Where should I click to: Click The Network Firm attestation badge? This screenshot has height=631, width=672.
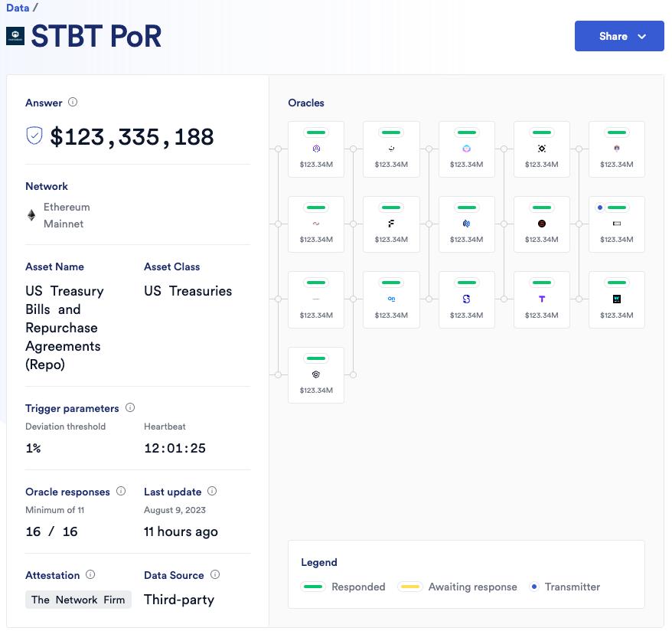[78, 600]
